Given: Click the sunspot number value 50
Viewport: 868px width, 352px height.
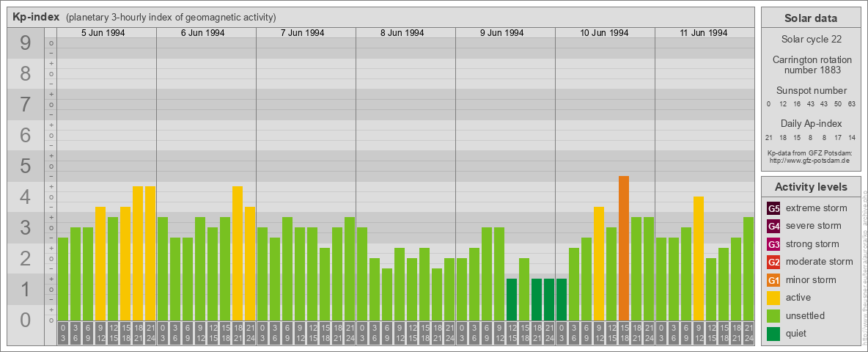Looking at the screenshot, I should [x=837, y=104].
